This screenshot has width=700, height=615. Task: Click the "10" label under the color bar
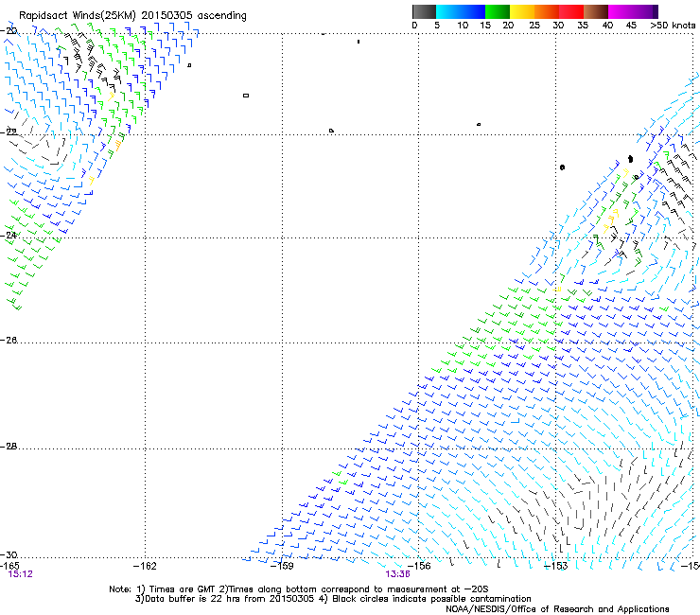pyautogui.click(x=463, y=26)
